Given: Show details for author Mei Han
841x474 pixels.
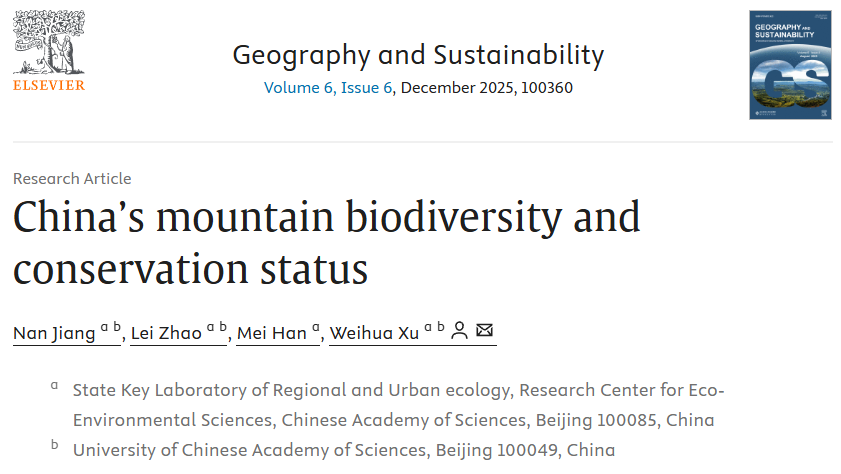Looking at the screenshot, I should pos(271,333).
